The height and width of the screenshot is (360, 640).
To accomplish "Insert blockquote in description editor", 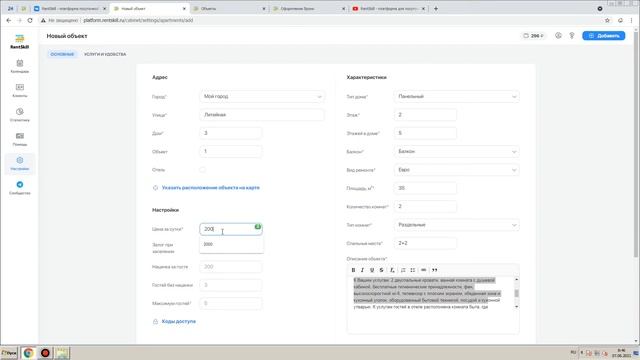I will pyautogui.click(x=435, y=270).
